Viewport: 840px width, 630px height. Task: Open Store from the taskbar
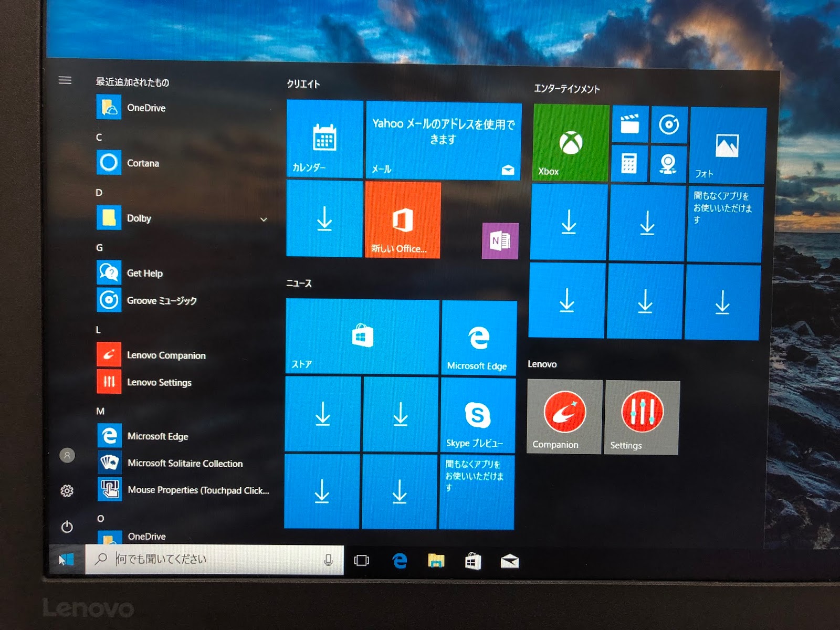(473, 562)
